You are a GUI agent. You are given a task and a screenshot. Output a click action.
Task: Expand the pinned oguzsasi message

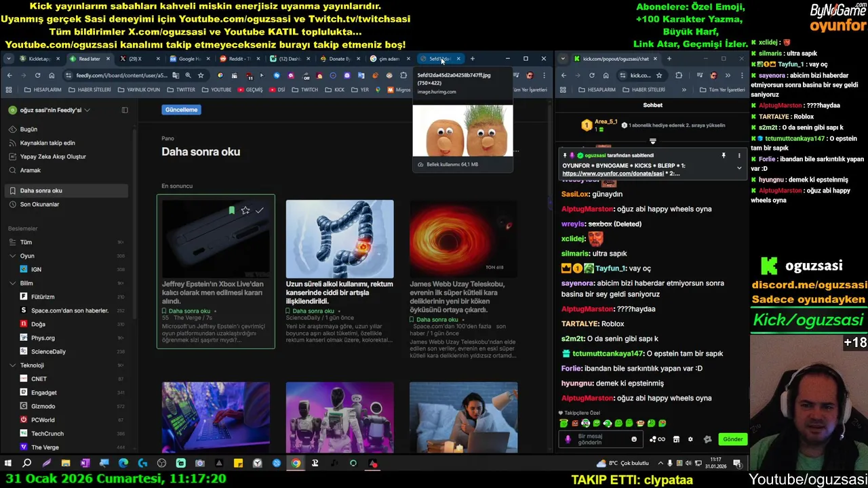click(739, 168)
